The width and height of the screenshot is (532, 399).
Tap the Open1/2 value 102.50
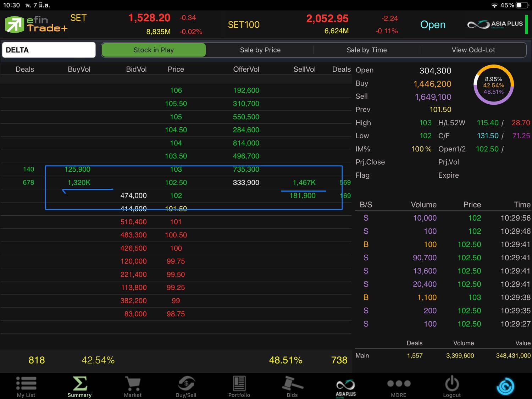(x=487, y=149)
